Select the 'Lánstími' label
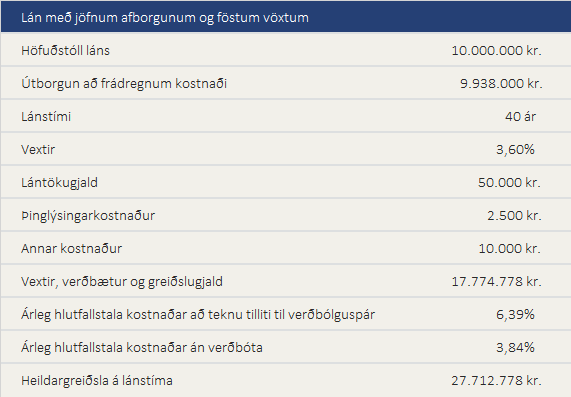This screenshot has width=571, height=397. [x=46, y=117]
